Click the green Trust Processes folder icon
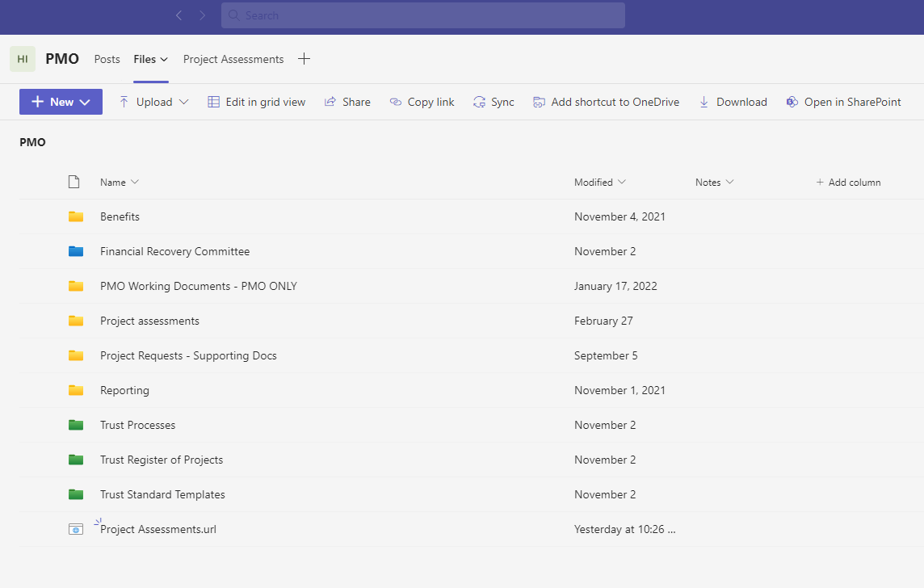The image size is (924, 588). 75,425
